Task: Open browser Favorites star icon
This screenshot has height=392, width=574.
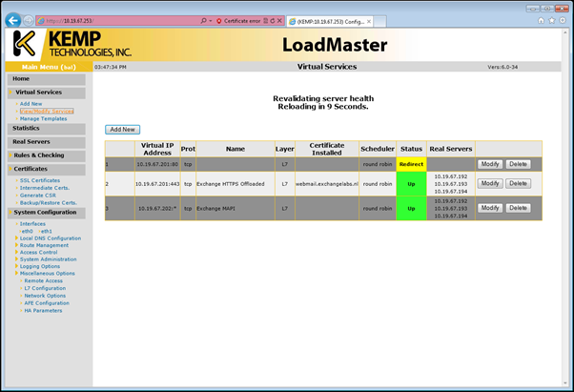Action: [x=552, y=19]
